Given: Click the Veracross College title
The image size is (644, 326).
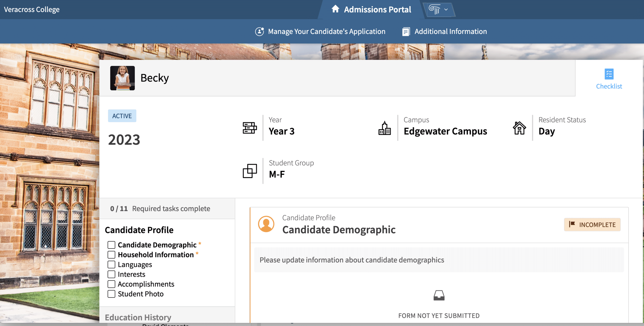Looking at the screenshot, I should 32,9.
